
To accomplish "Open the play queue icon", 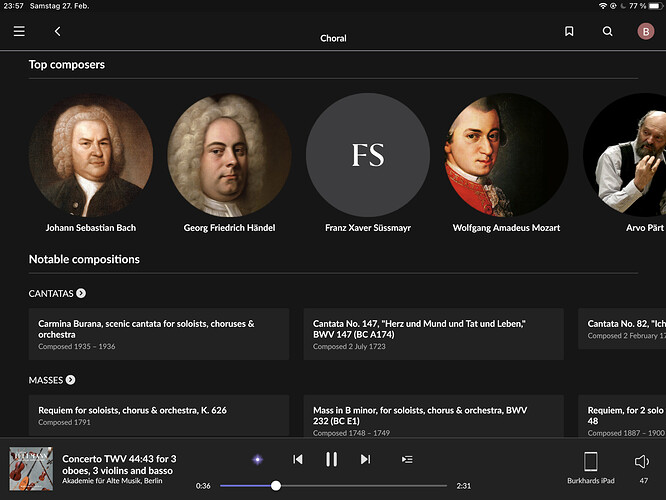I will pos(407,459).
